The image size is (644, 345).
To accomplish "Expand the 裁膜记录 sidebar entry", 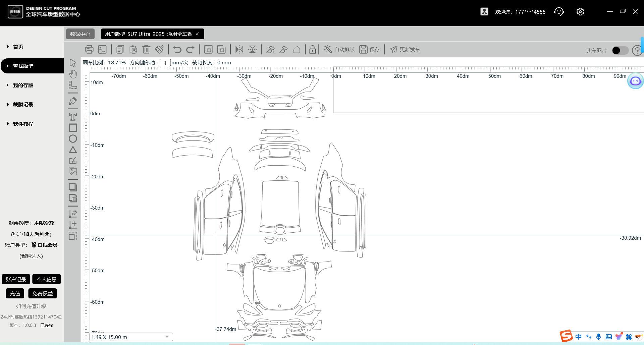I will point(23,105).
